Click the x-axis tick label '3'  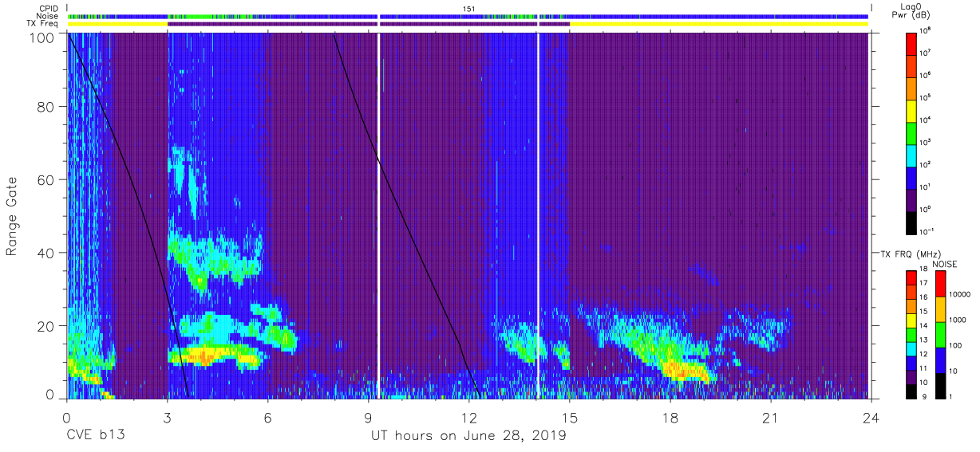tap(168, 417)
